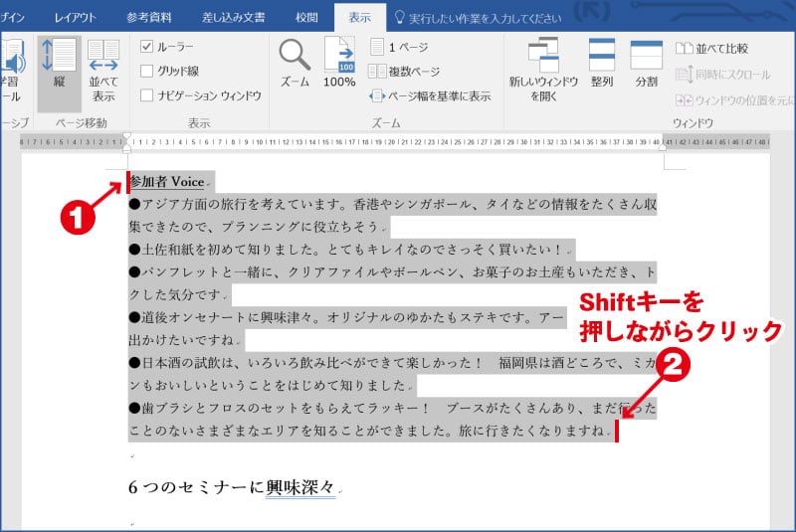Click the heading 6 つのセミナーに興味深々
This screenshot has width=796, height=532.
(233, 487)
